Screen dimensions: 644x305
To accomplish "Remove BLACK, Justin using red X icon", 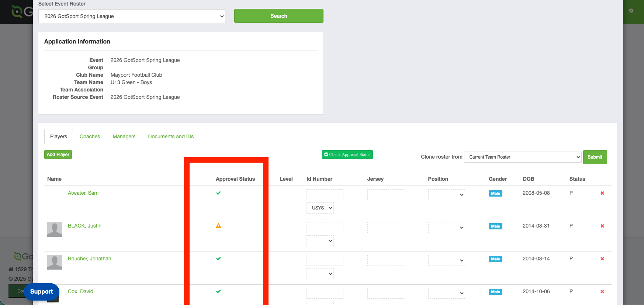I will (602, 226).
